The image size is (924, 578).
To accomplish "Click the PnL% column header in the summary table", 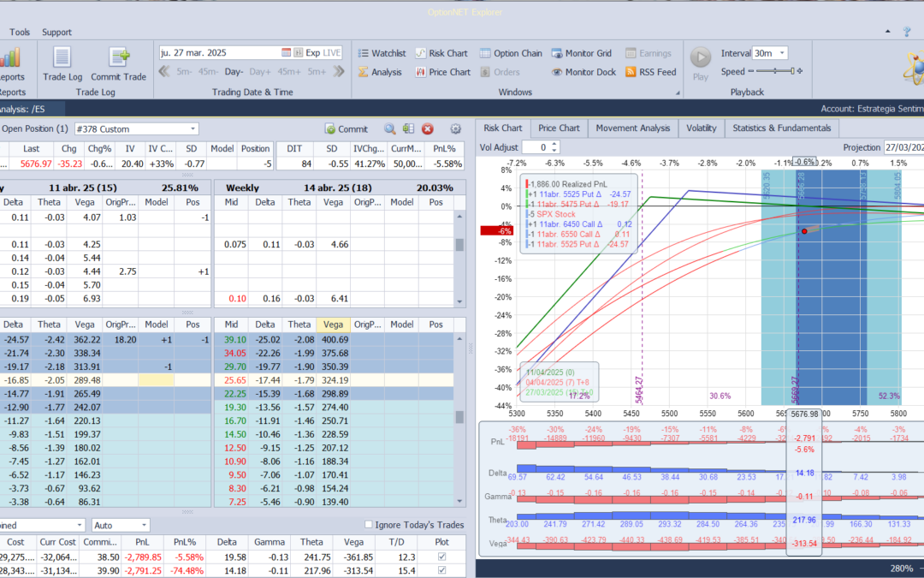I will click(x=185, y=542).
